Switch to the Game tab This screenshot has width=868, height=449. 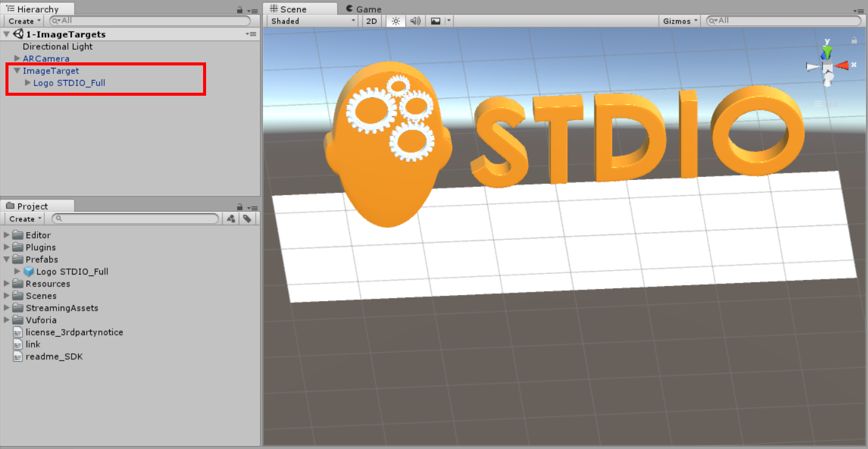[364, 9]
